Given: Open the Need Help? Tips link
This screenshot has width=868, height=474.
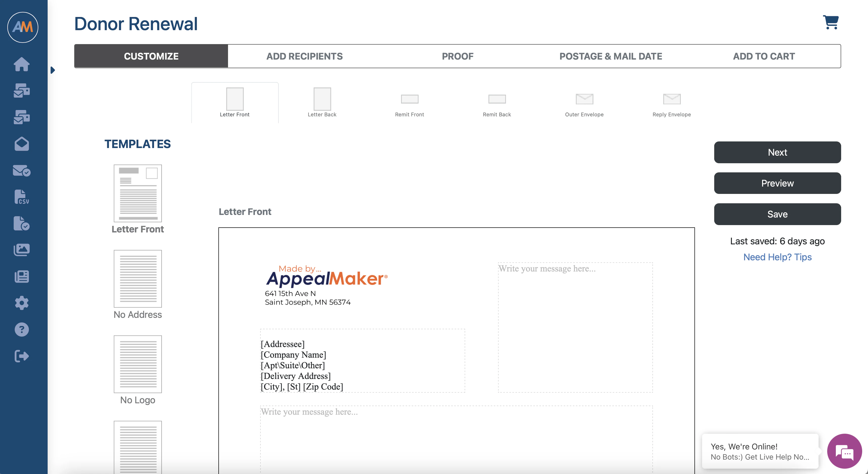Looking at the screenshot, I should pos(777,257).
